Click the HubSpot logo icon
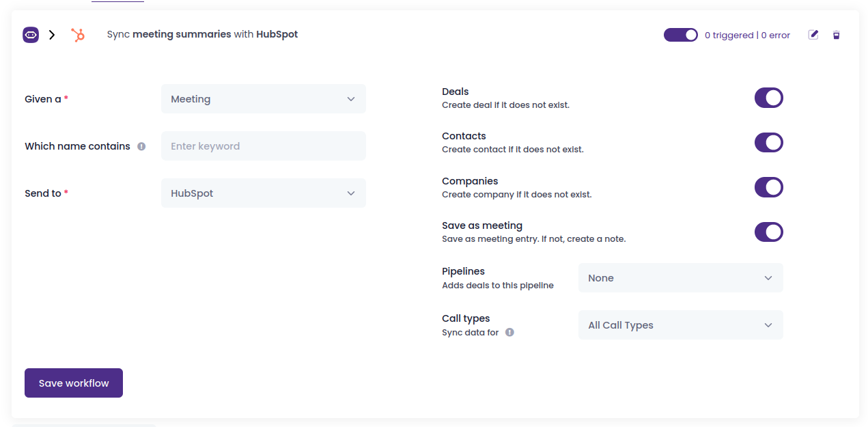Screen dimensions: 868x427 (78, 35)
